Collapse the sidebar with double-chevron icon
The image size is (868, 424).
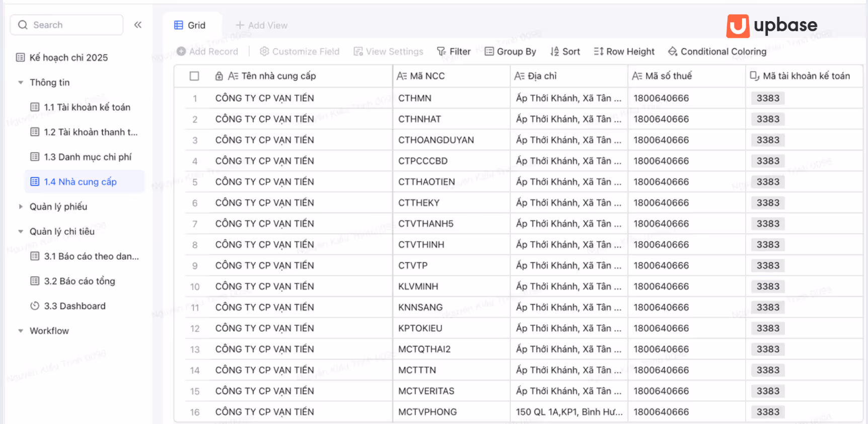pyautogui.click(x=138, y=25)
